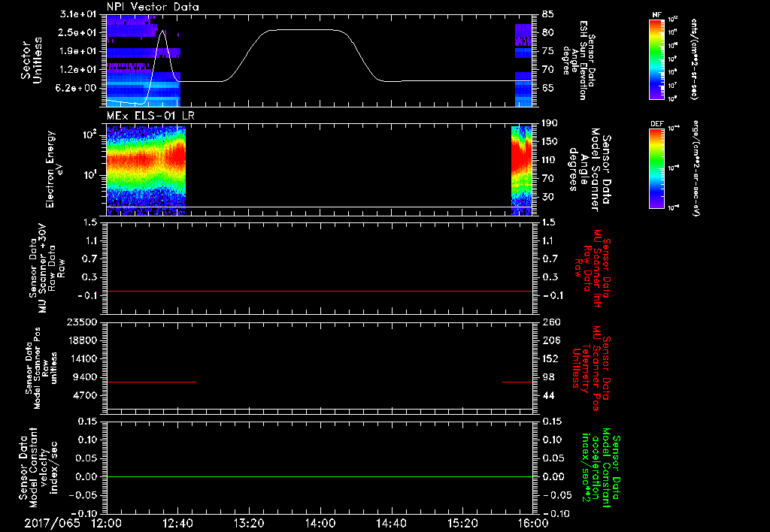Image resolution: width=770 pixels, height=532 pixels.
Task: Click the "2.5e+01" sector tick value
Action: pyautogui.click(x=77, y=32)
